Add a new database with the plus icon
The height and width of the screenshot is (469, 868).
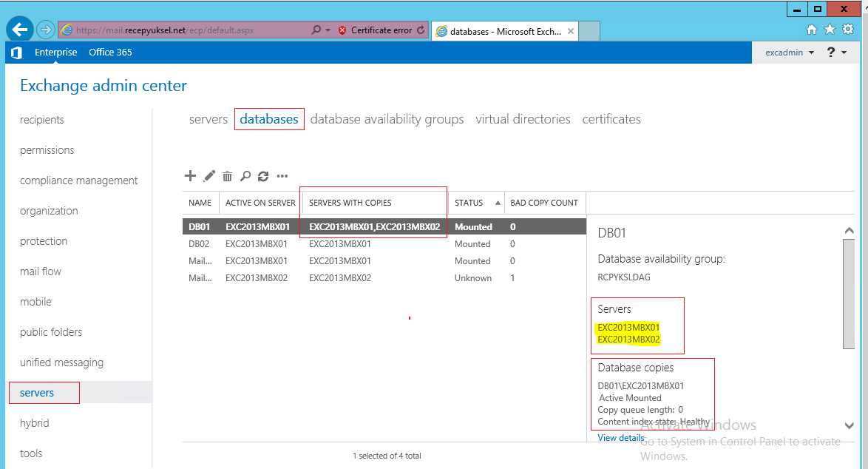191,176
